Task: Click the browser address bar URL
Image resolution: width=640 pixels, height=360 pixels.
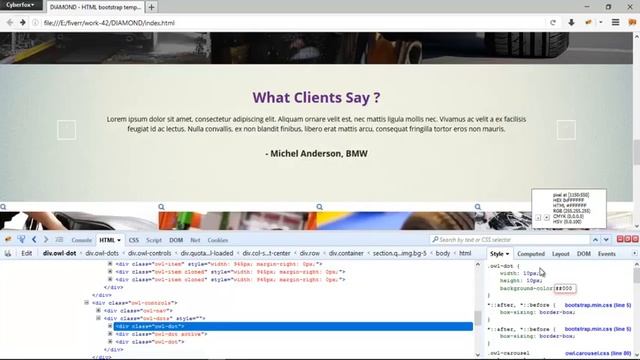Action: pos(109,23)
